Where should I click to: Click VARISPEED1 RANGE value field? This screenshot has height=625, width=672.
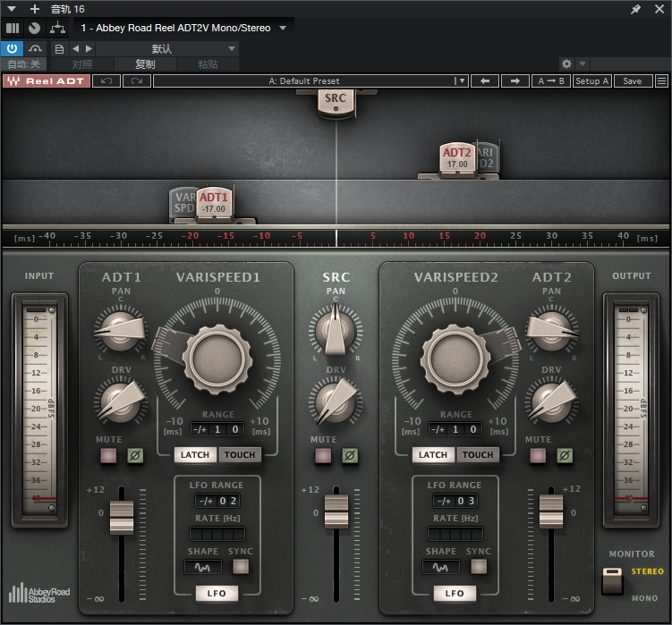point(217,429)
